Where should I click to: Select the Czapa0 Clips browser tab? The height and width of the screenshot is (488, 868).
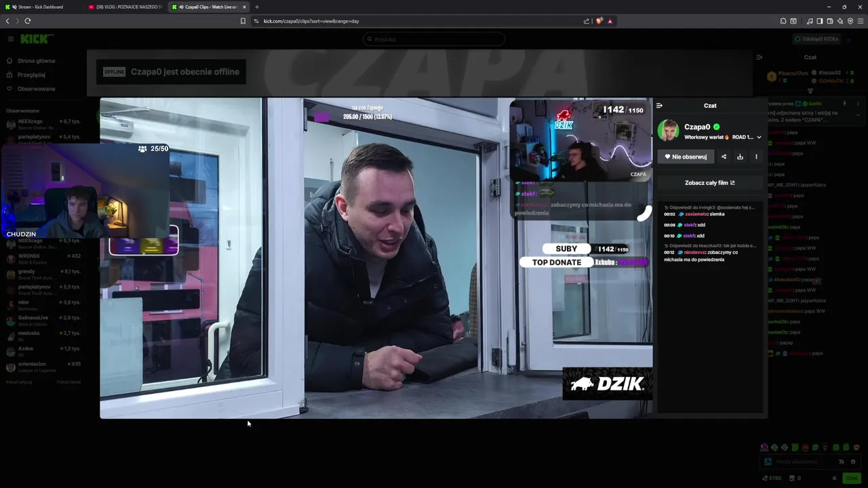pyautogui.click(x=210, y=7)
